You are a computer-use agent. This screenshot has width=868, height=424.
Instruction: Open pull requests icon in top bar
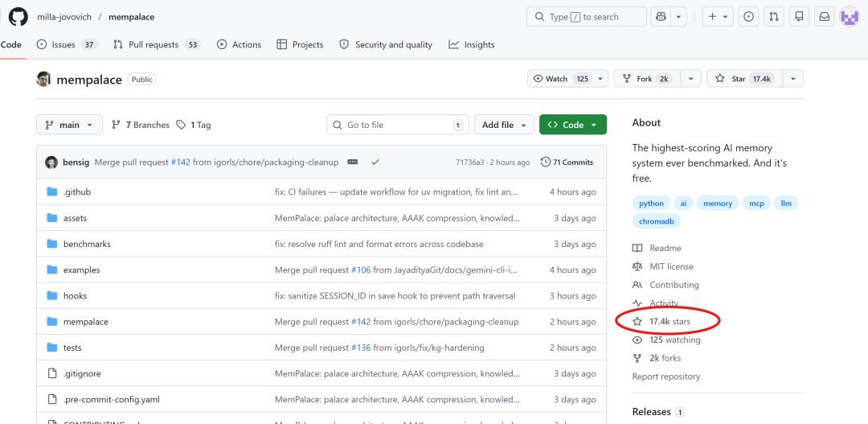(774, 17)
